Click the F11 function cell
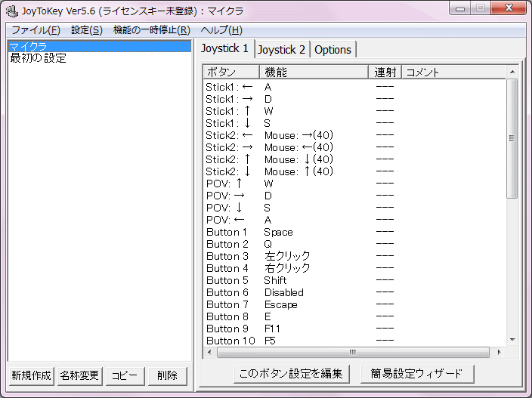Image resolution: width=532 pixels, height=398 pixels. [x=272, y=329]
